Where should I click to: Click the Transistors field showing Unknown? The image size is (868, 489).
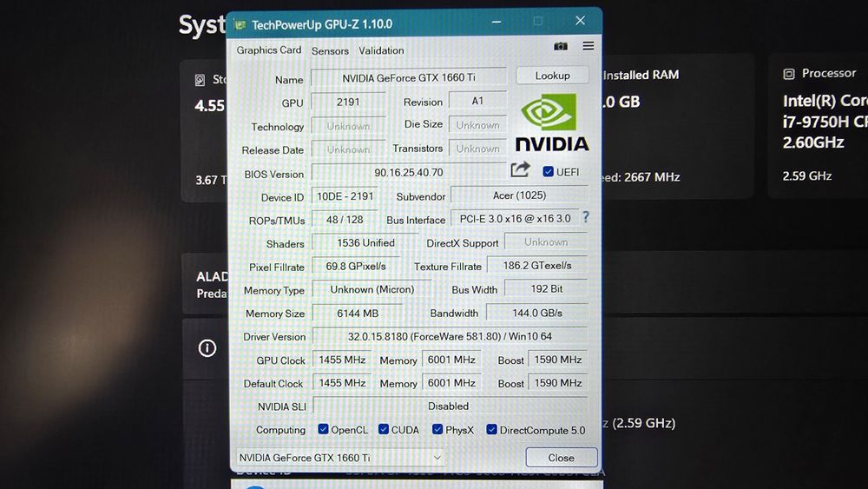(477, 149)
